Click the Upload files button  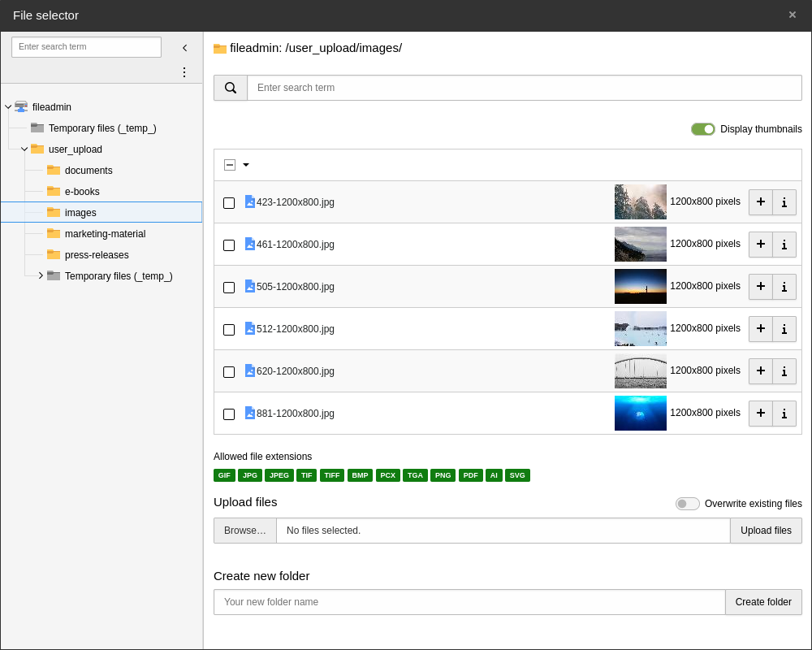[x=766, y=531]
